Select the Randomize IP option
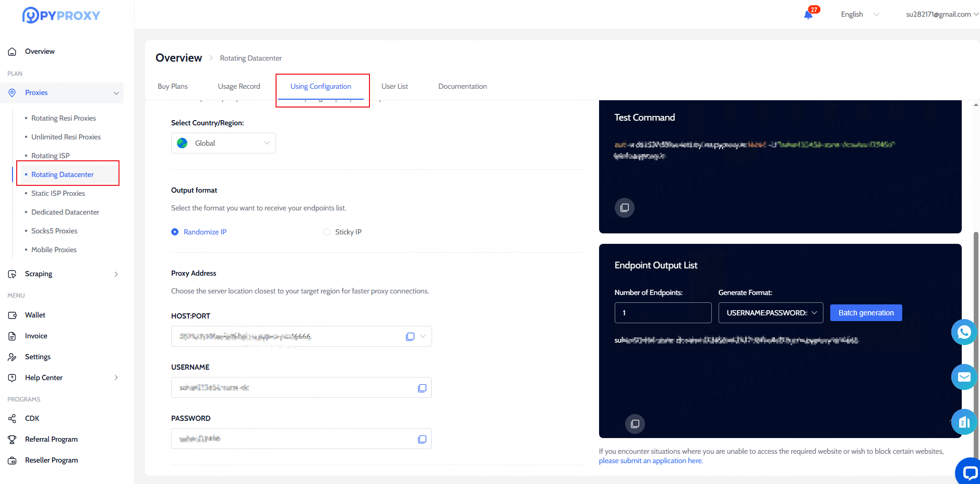 (x=175, y=232)
